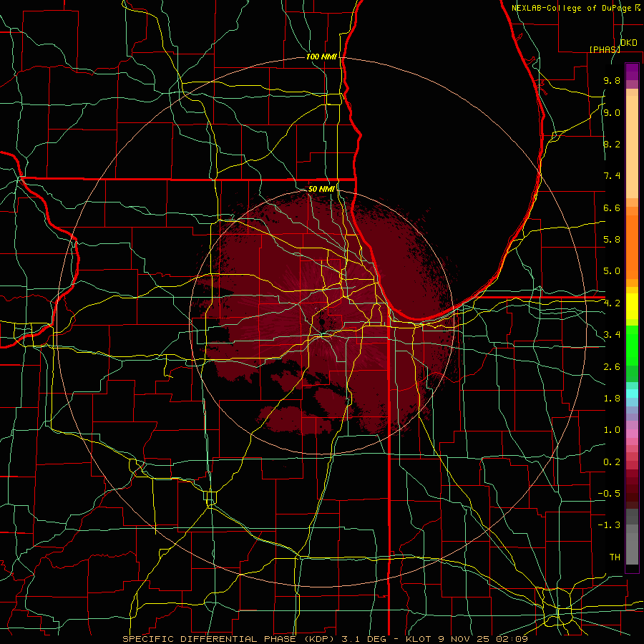Click the -1.3 scale label
The image size is (644, 644).
(x=609, y=525)
